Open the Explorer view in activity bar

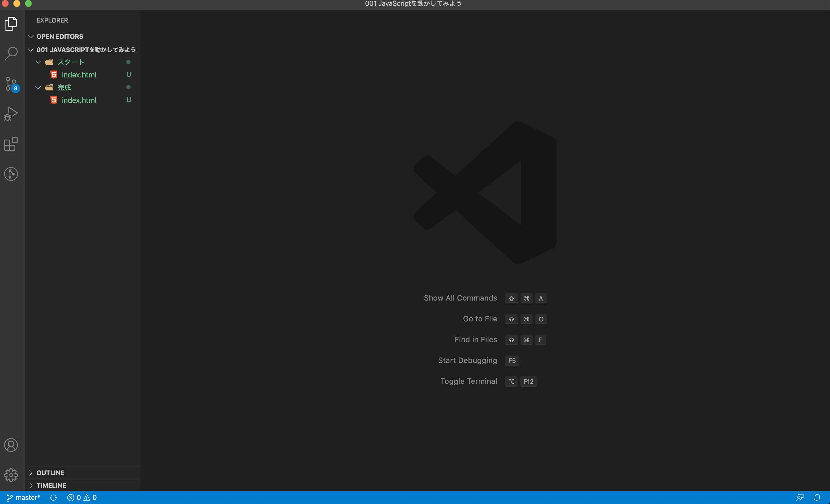click(x=11, y=24)
